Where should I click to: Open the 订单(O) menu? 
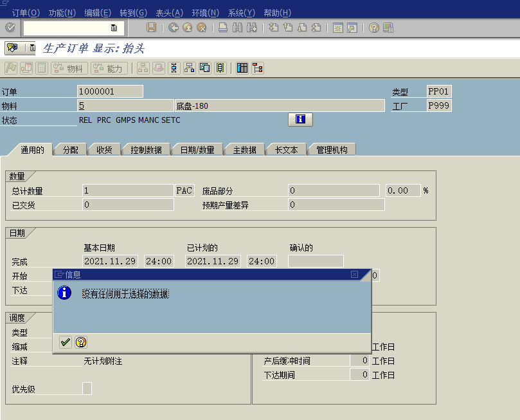(26, 13)
